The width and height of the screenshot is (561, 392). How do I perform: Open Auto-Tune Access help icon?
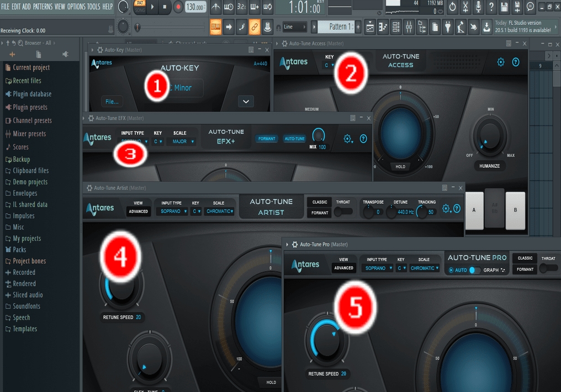pos(516,62)
